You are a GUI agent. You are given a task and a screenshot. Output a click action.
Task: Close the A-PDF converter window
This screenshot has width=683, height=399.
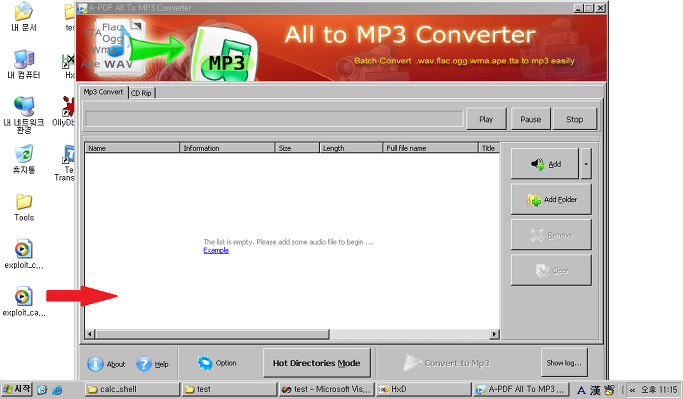click(600, 8)
